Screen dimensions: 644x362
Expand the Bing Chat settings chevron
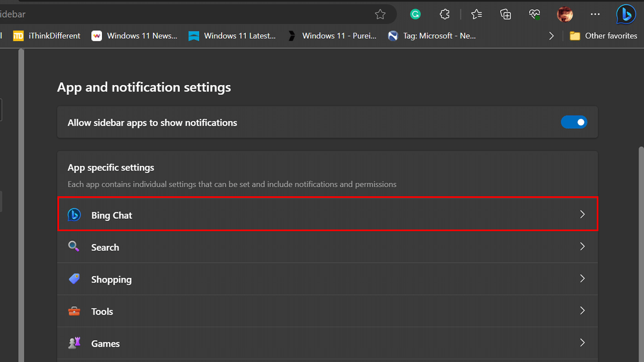click(582, 215)
